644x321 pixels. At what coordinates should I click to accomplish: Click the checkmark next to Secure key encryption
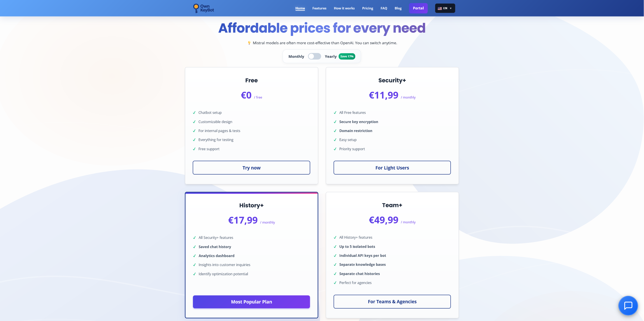click(x=335, y=122)
